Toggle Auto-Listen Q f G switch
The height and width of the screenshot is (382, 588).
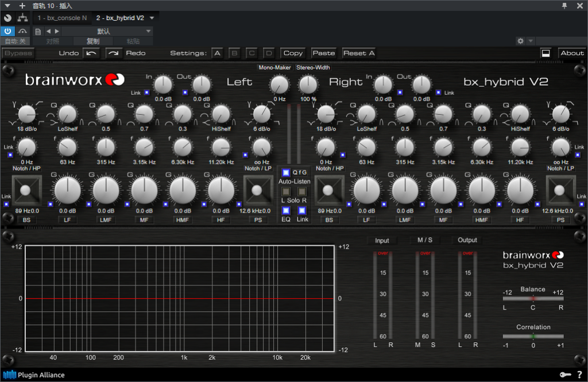pos(286,172)
